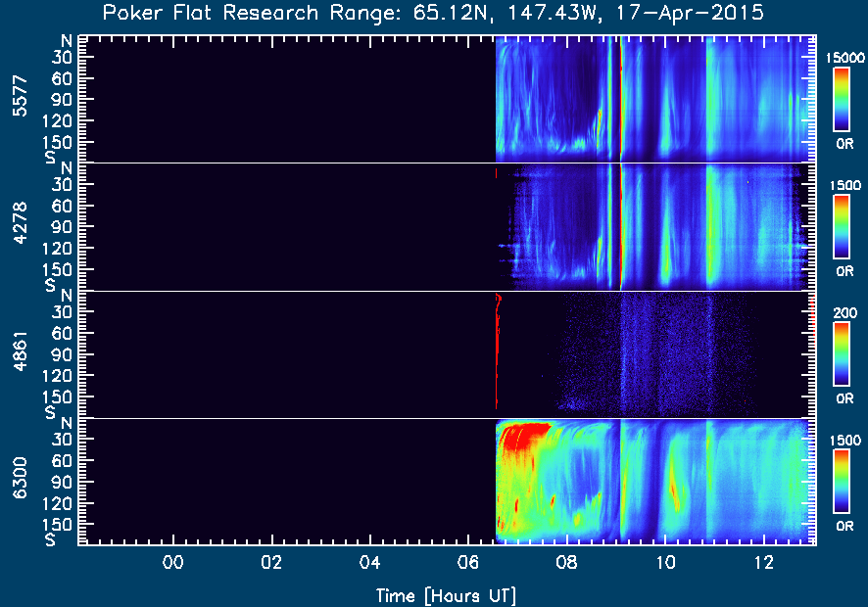Screen dimensions: 868x607
Task: Click the 0R label under the 6300 color bar
Action: click(844, 526)
